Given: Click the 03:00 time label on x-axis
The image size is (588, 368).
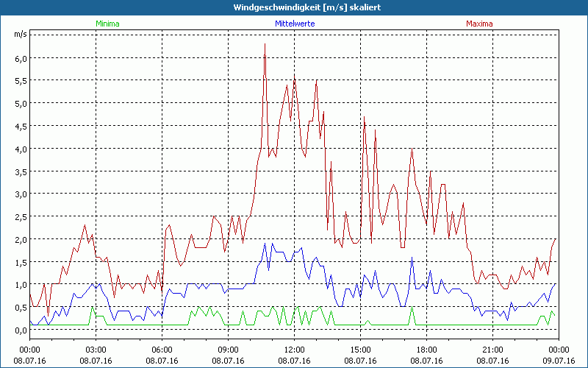Looking at the screenshot, I should tap(96, 350).
